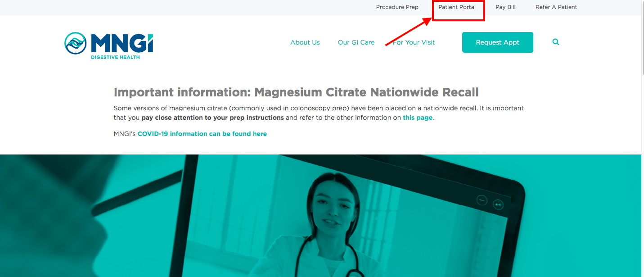Click the Request Appt button
The height and width of the screenshot is (277, 644).
[x=498, y=42]
